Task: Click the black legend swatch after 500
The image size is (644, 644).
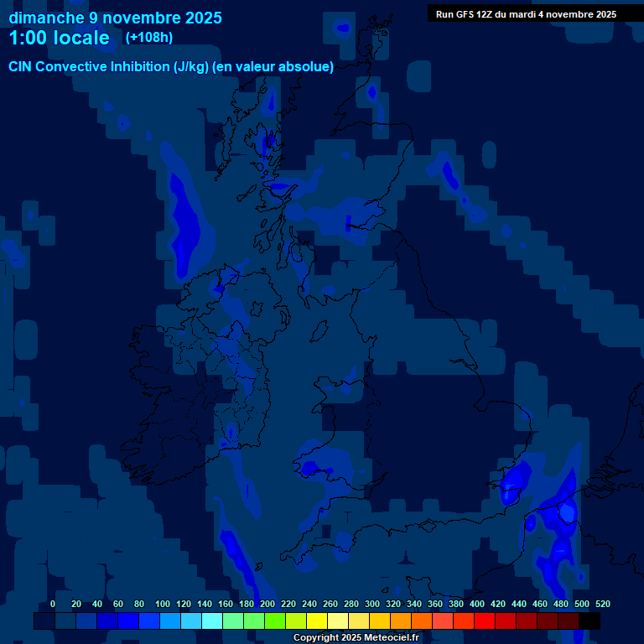Action: click(x=589, y=621)
